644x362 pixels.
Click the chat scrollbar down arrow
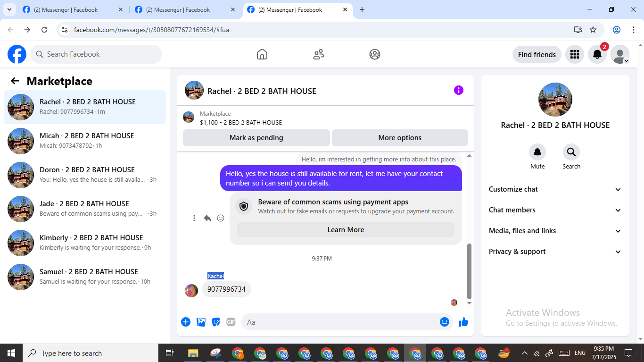click(x=469, y=303)
